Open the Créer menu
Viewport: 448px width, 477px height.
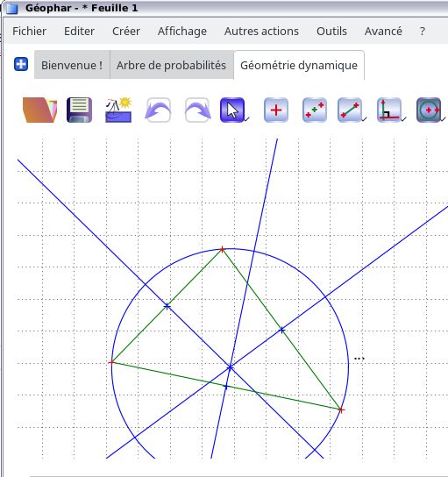pos(126,31)
